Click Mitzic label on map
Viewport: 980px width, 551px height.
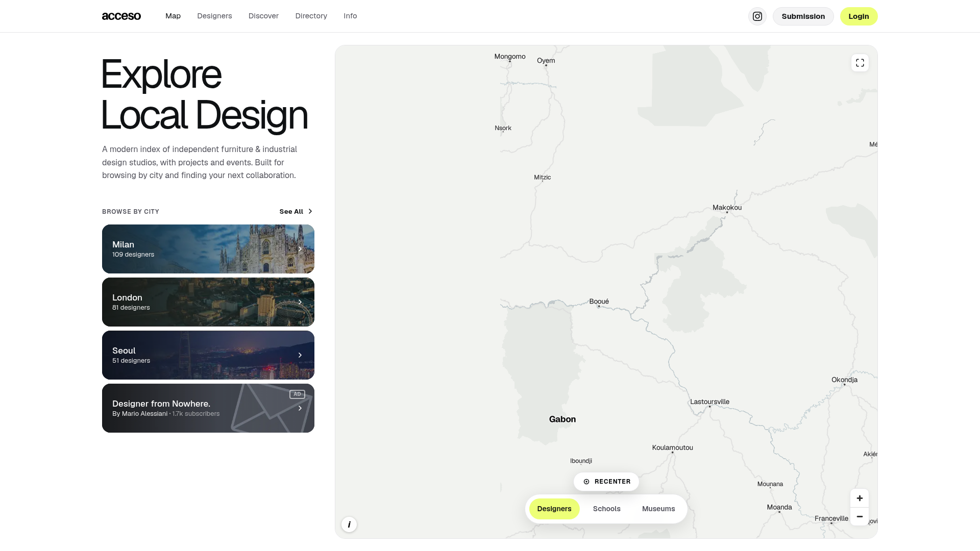(543, 178)
